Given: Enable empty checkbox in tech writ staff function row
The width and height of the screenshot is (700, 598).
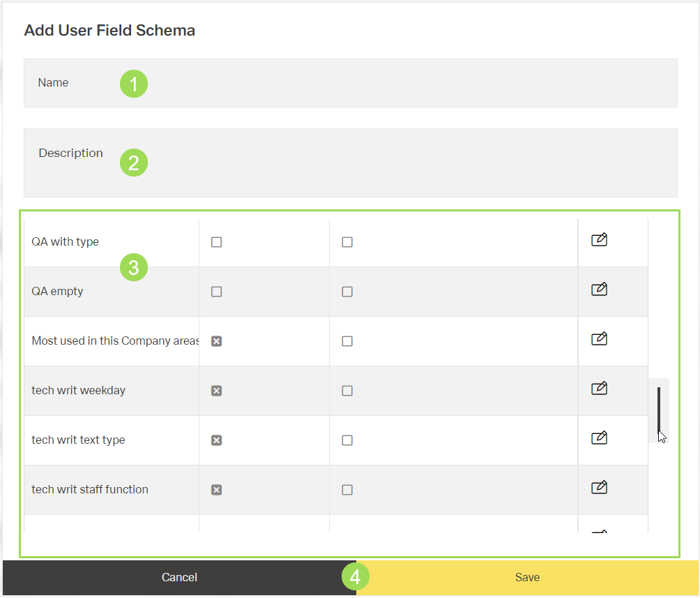Looking at the screenshot, I should coord(347,490).
